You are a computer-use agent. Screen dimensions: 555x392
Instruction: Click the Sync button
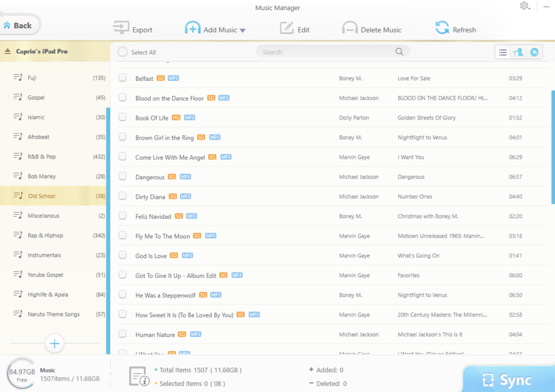[x=508, y=380]
